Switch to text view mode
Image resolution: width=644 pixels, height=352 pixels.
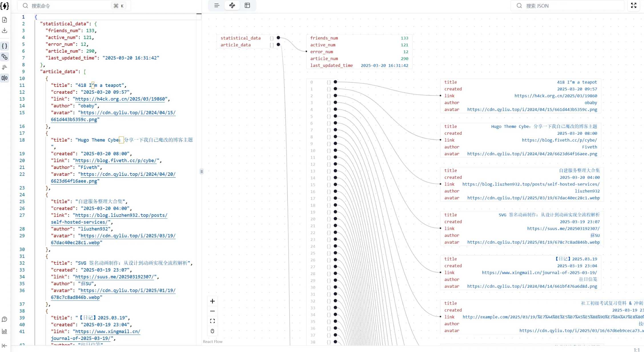tap(216, 5)
